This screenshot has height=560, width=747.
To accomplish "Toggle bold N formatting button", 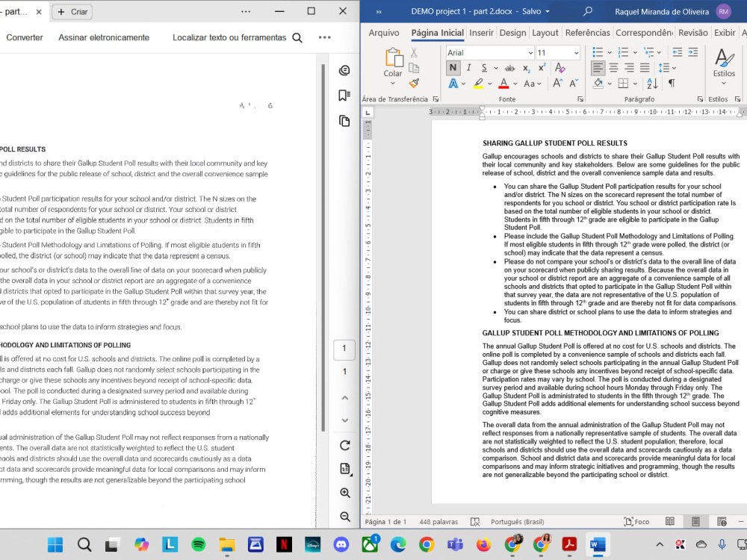I will tap(453, 68).
